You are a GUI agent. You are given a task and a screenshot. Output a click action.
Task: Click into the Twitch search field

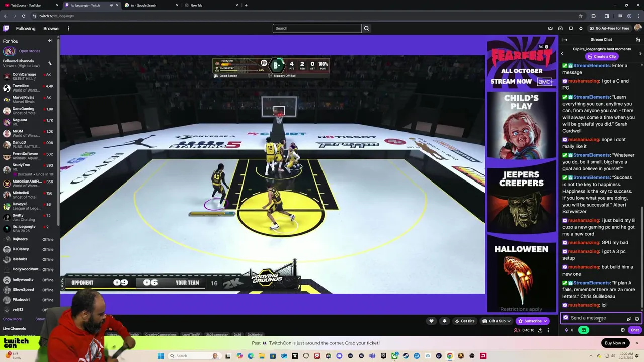pyautogui.click(x=317, y=28)
